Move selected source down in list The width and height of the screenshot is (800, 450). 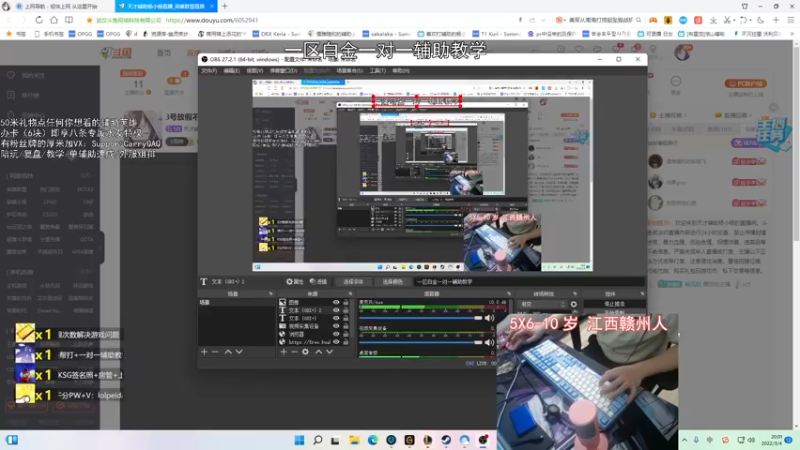[x=330, y=352]
